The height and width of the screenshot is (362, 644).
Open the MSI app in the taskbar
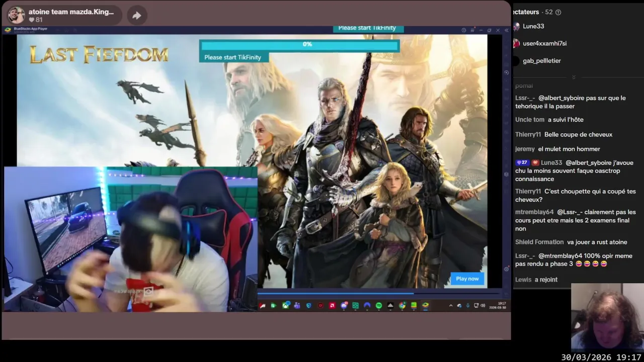click(263, 306)
